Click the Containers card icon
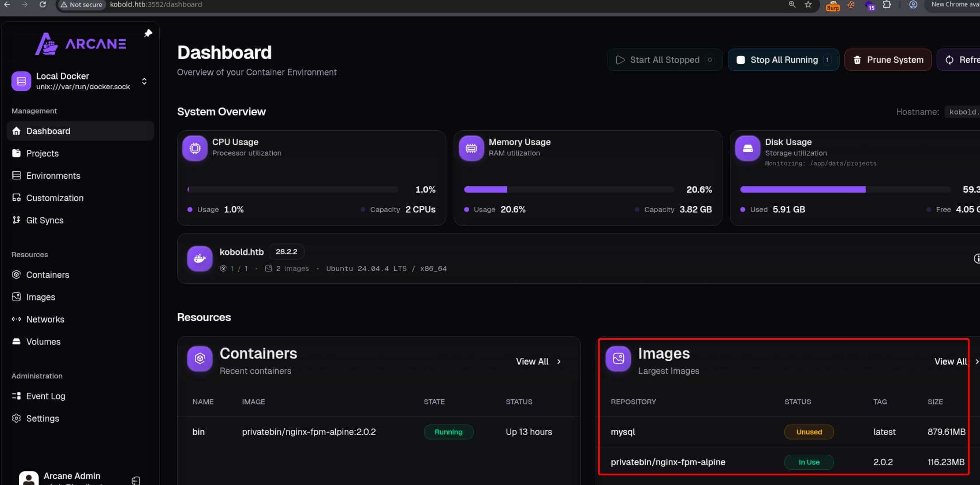 click(200, 358)
